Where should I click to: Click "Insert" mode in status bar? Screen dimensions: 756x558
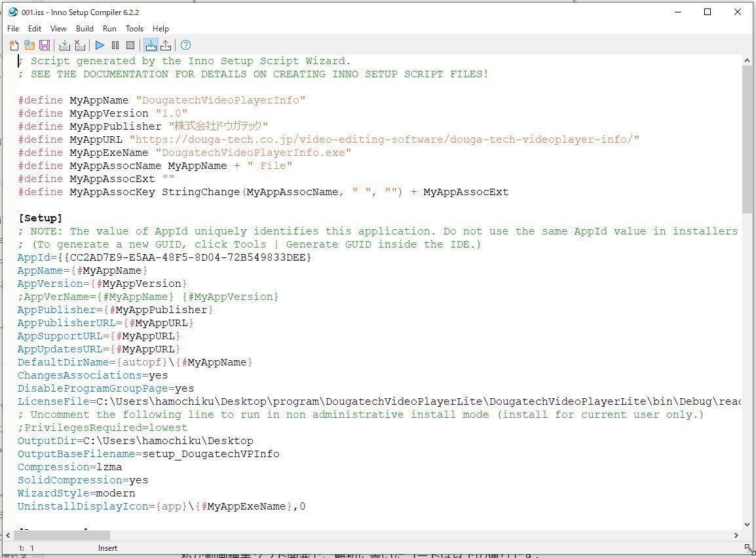(107, 548)
